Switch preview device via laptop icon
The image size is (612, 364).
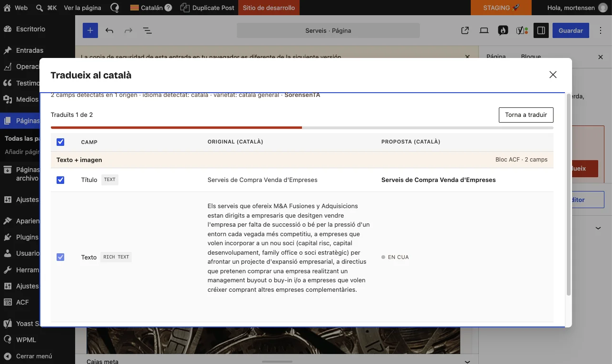484,30
